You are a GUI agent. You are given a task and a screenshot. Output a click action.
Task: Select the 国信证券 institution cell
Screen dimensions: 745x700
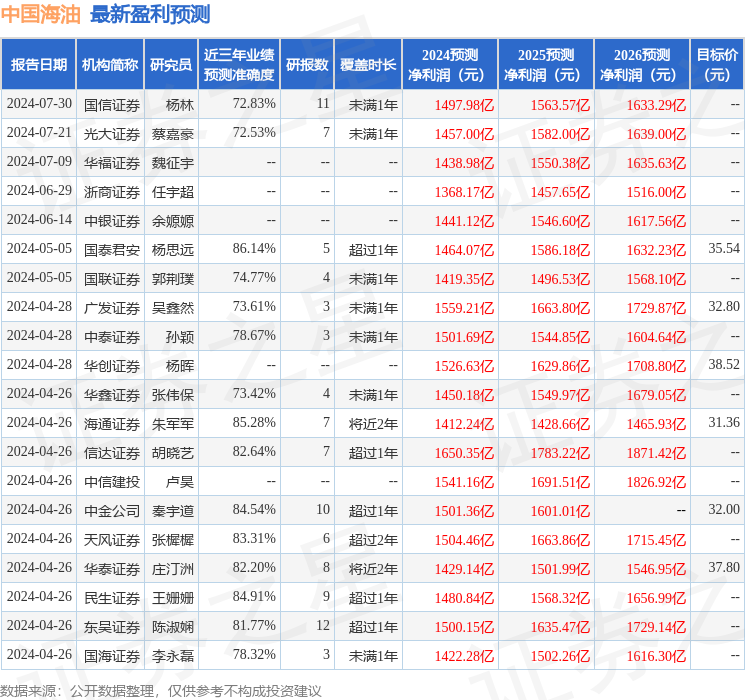tap(112, 105)
